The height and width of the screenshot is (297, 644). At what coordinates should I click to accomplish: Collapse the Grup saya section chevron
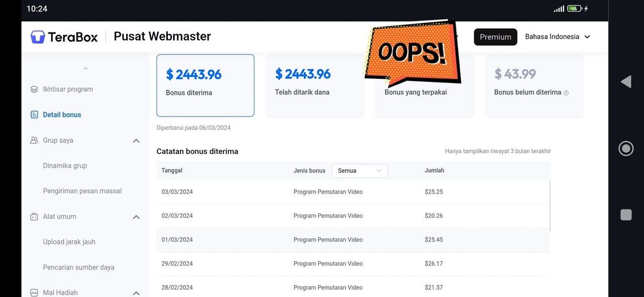[137, 141]
